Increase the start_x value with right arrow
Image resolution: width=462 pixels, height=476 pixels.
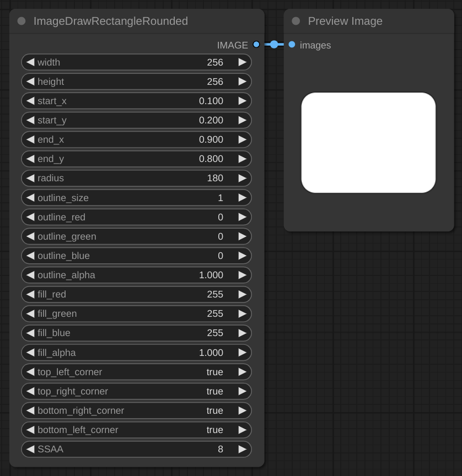(242, 101)
